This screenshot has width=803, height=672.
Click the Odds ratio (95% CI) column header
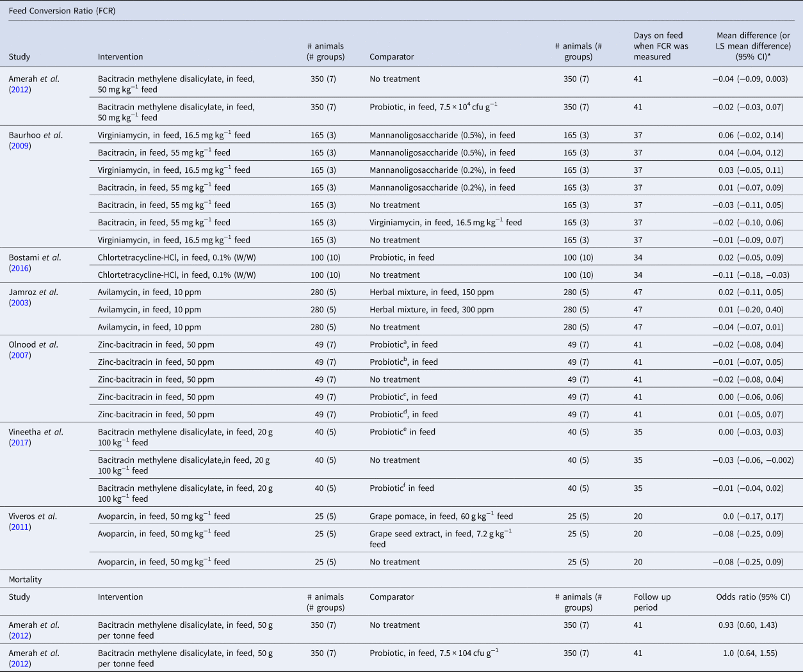pyautogui.click(x=752, y=597)
